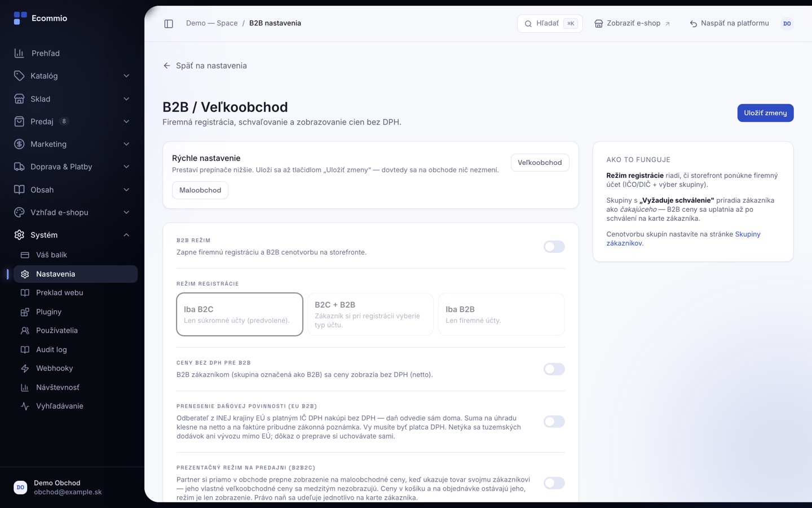Apply the Veľkoobchod quick preset
Screen dimensions: 812x508
tap(540, 163)
